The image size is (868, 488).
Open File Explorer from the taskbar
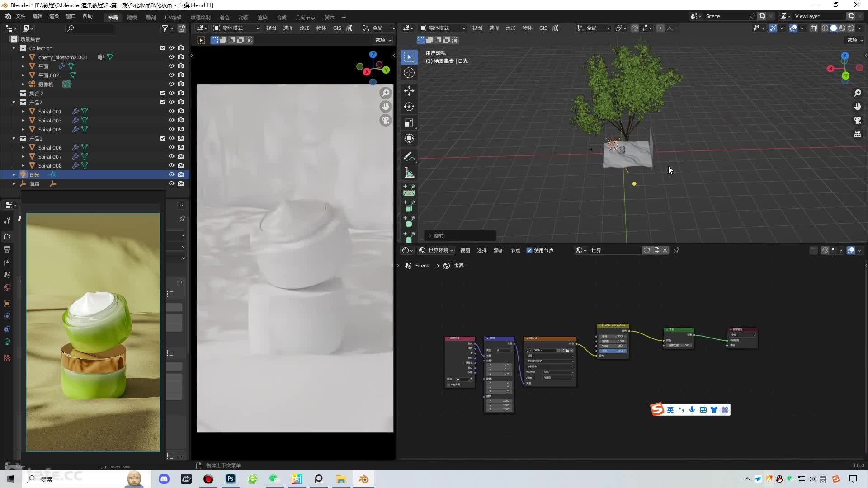tap(341, 479)
